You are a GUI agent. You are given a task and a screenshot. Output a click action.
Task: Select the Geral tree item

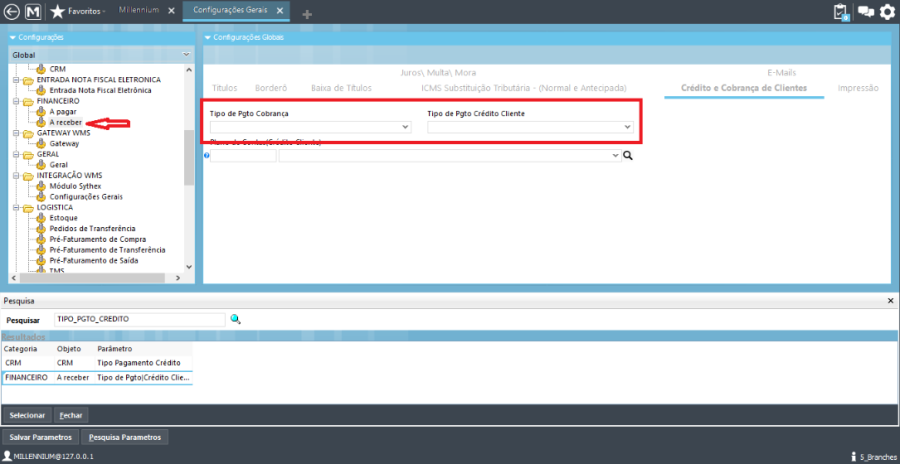pos(59,165)
